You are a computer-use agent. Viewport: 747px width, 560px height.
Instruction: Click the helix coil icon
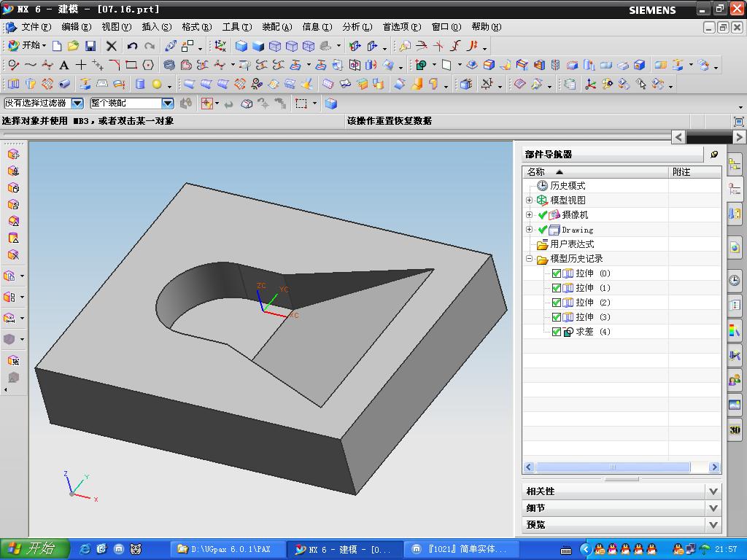(169, 65)
